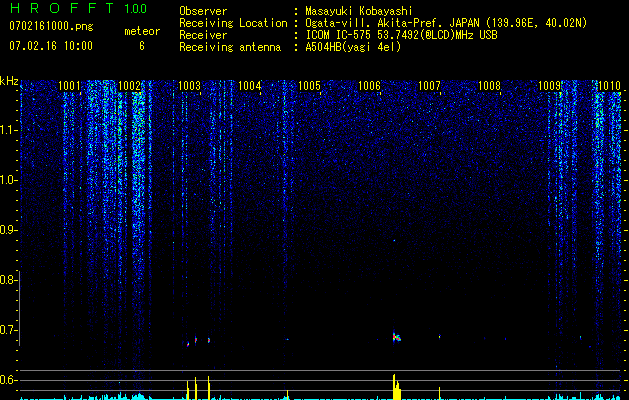Click the 'Observer' field label
Screen dimensions: 629x400
point(203,11)
